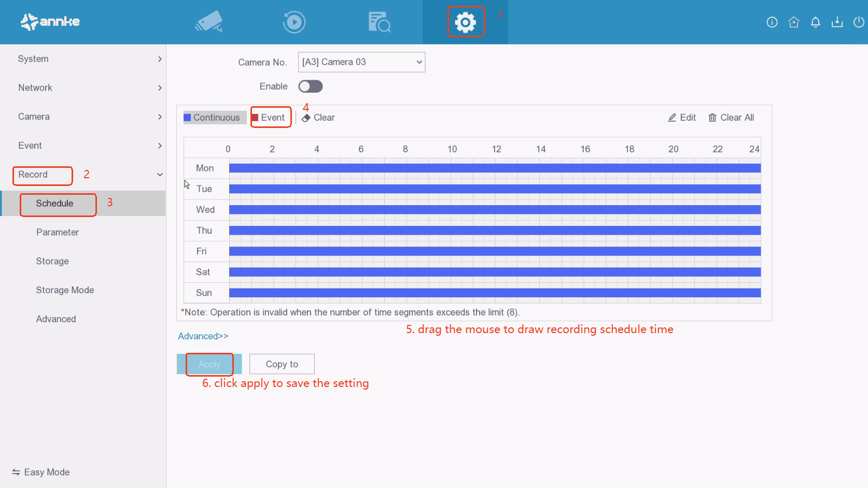868x488 pixels.
Task: Click the information icon
Action: point(772,22)
